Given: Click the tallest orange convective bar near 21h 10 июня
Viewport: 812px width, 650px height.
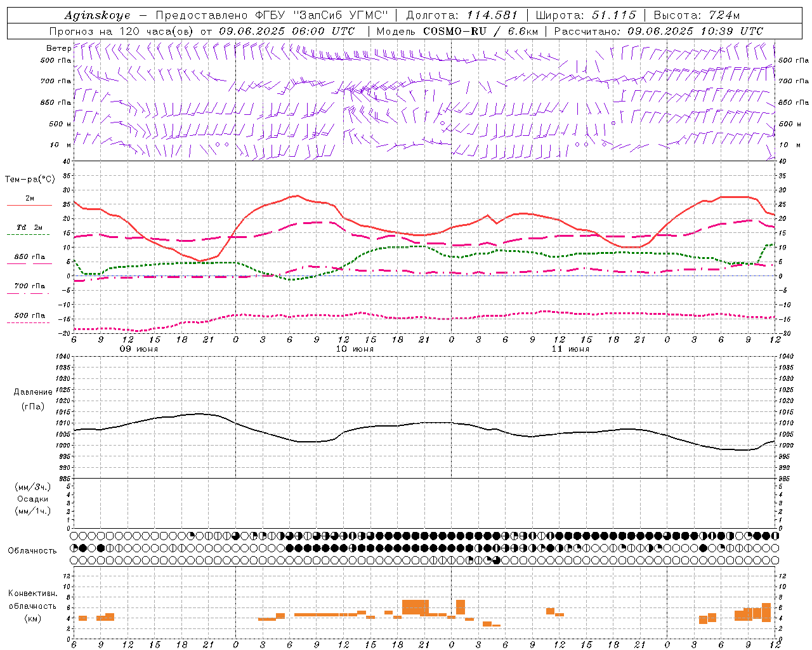Looking at the screenshot, I should coord(416,607).
